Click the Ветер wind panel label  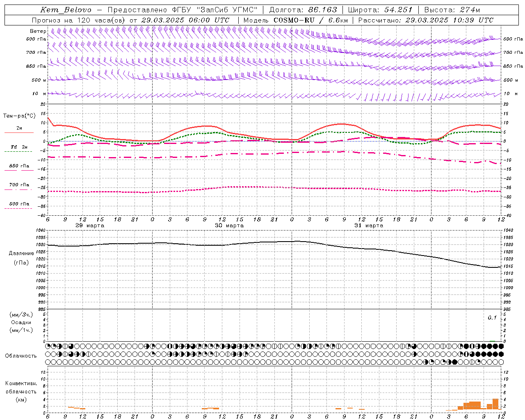(38, 31)
